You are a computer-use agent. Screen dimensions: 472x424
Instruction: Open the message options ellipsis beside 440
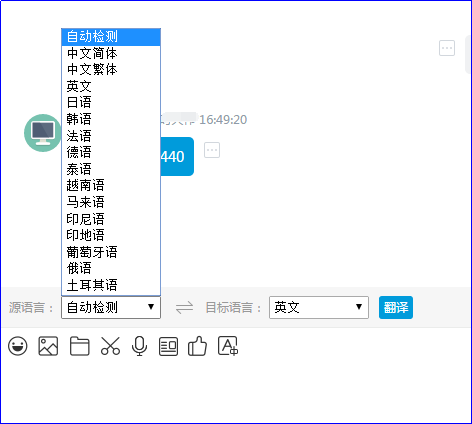[212, 150]
